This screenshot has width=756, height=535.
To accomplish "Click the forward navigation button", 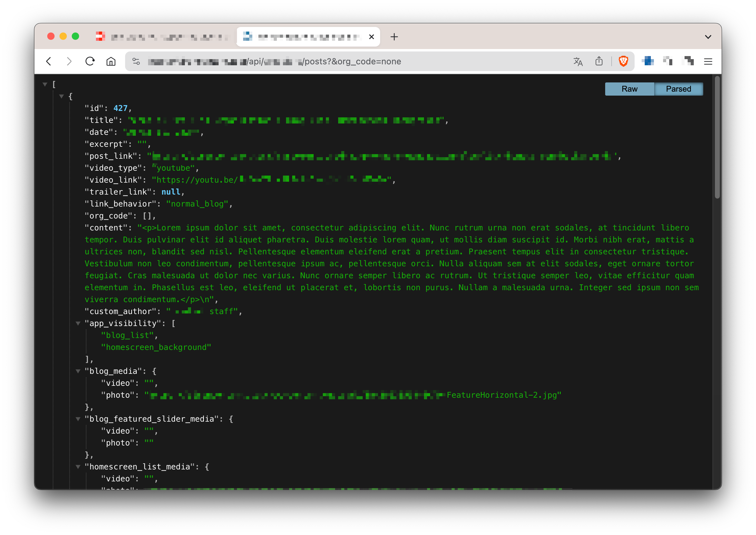I will [x=69, y=61].
